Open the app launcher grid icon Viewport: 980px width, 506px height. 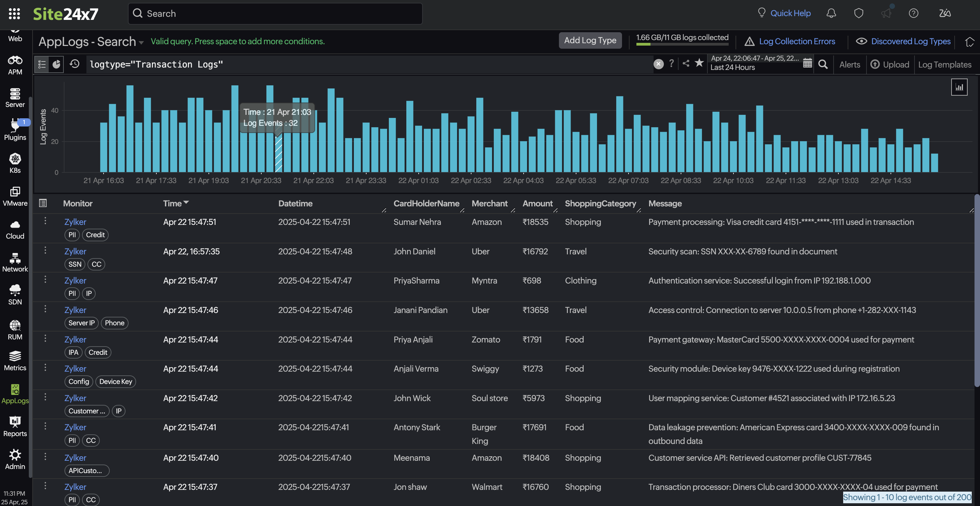click(x=14, y=14)
